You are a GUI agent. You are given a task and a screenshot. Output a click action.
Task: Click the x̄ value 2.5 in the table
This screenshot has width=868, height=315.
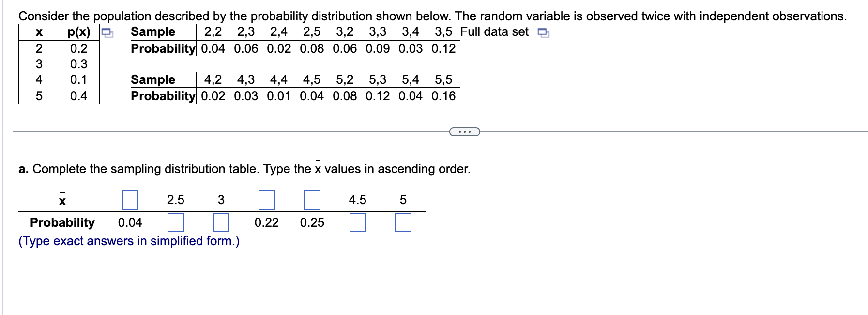click(x=175, y=200)
